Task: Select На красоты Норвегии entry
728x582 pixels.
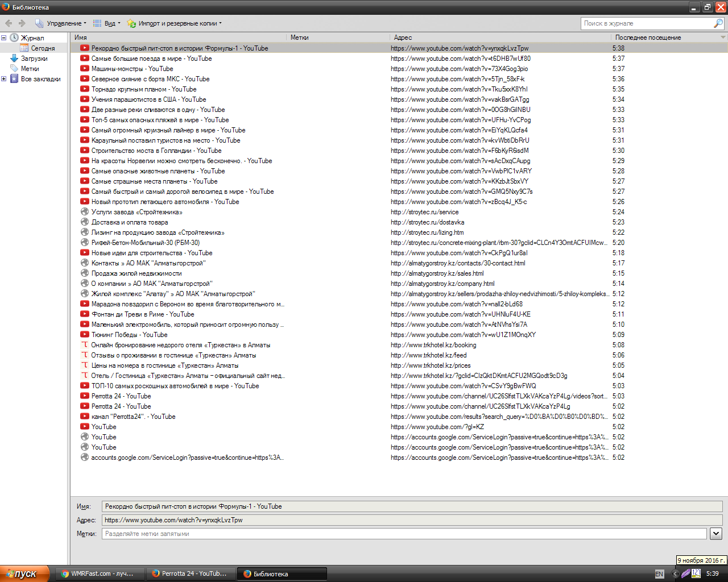Action: click(399, 161)
